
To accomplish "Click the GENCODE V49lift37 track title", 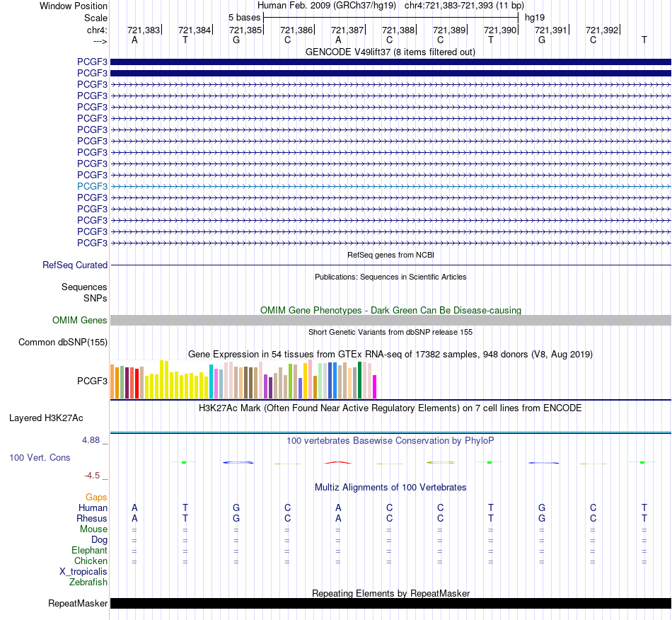I will (390, 52).
